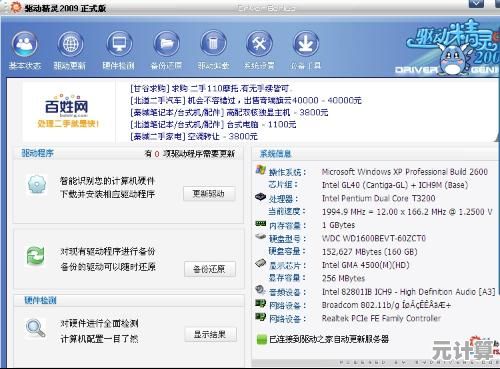The image size is (500, 369).
Task: Click the 驱动程序 section heading
Action: click(x=37, y=153)
